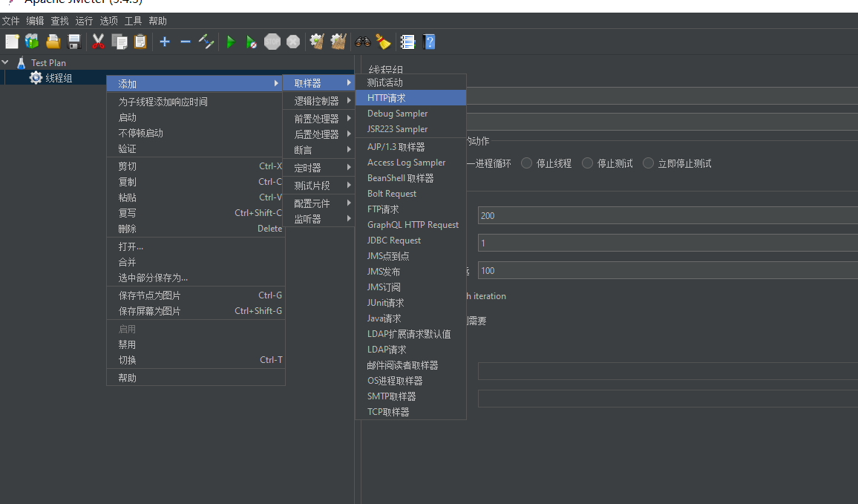Select the 停止线程 radio button
This screenshot has width=858, height=504.
tap(526, 163)
